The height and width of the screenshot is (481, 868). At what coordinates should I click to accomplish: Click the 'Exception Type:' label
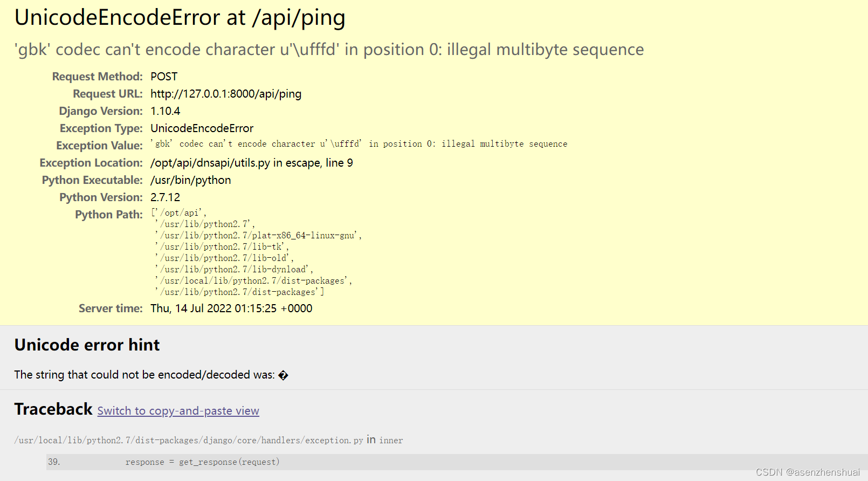click(101, 128)
